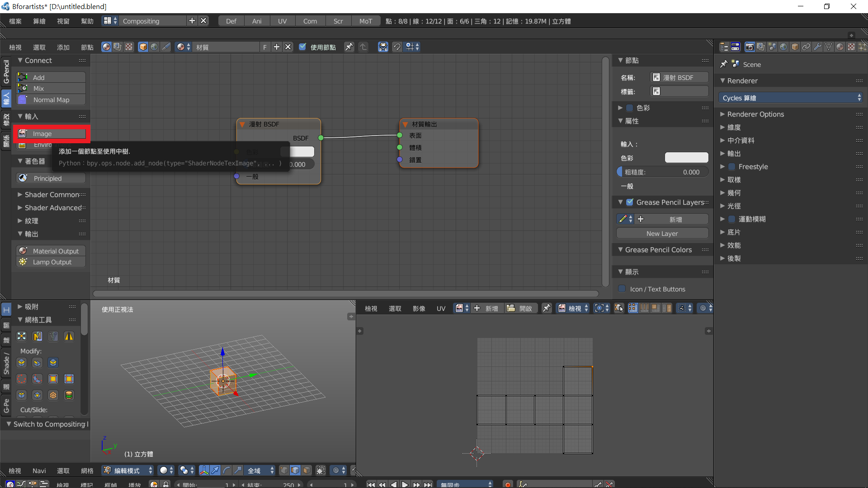Image resolution: width=868 pixels, height=488 pixels.
Task: Click the Inset faces tool icon
Action: (53, 379)
